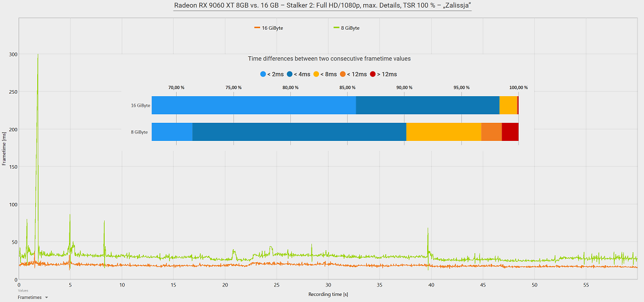Open the Frametimes values dropdown
The height and width of the screenshot is (302, 644).
point(33,297)
